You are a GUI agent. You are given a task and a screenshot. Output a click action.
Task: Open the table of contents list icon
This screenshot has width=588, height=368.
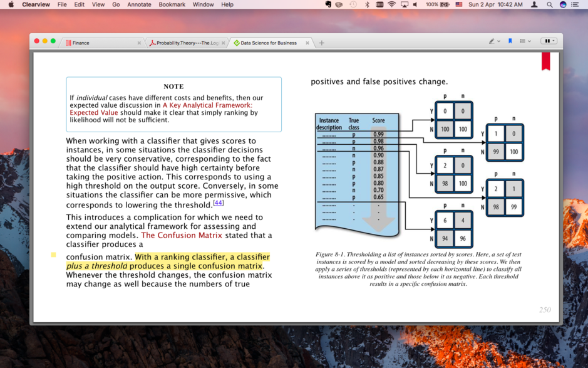522,41
